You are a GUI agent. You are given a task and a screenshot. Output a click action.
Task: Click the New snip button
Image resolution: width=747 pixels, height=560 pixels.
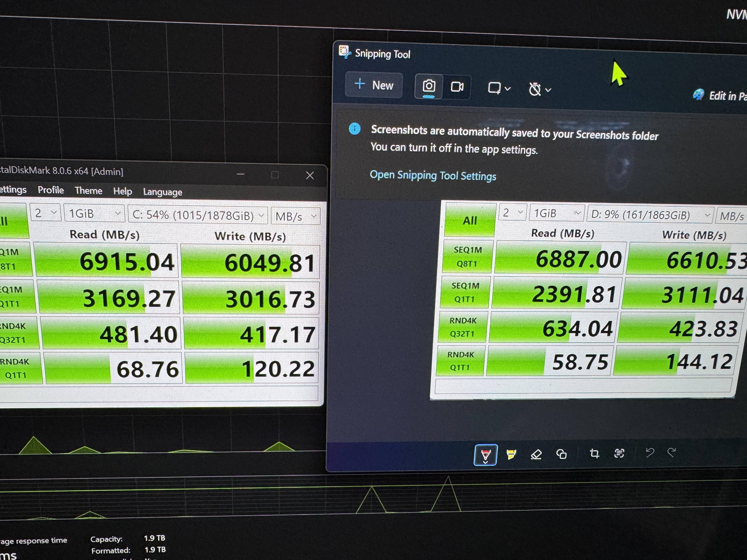[x=374, y=85]
